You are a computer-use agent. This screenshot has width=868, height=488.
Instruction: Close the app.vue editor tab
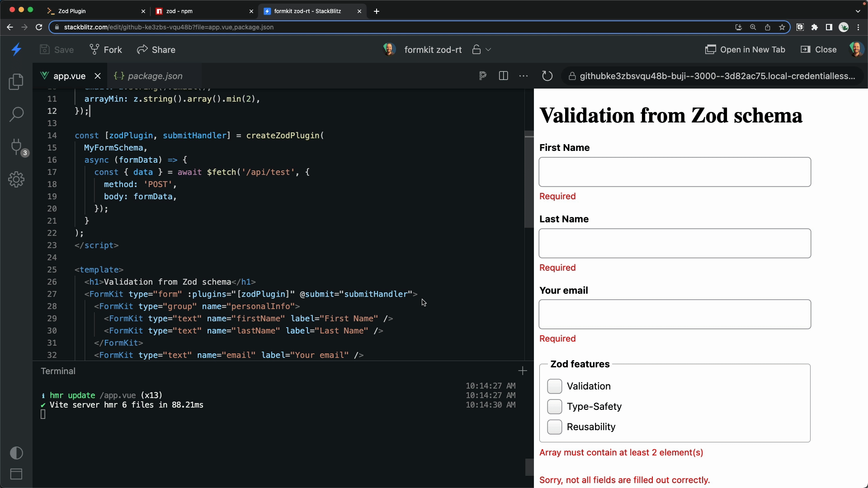coord(98,76)
